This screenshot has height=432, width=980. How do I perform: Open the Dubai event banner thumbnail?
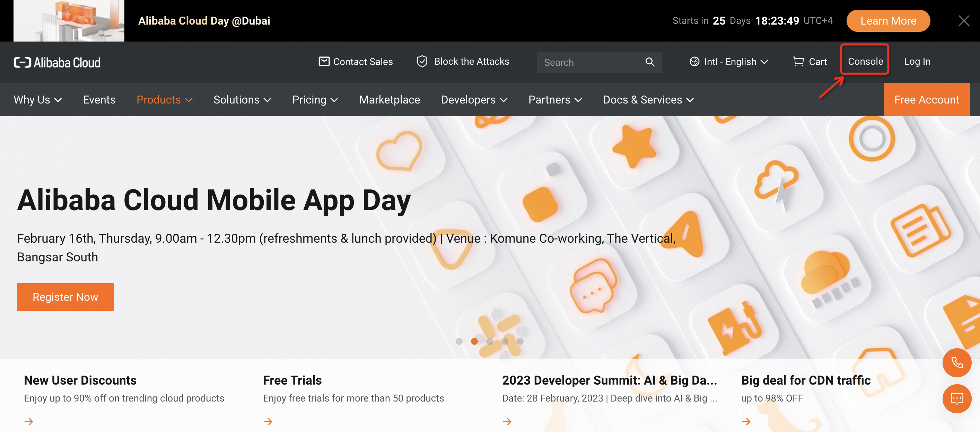pyautogui.click(x=69, y=20)
